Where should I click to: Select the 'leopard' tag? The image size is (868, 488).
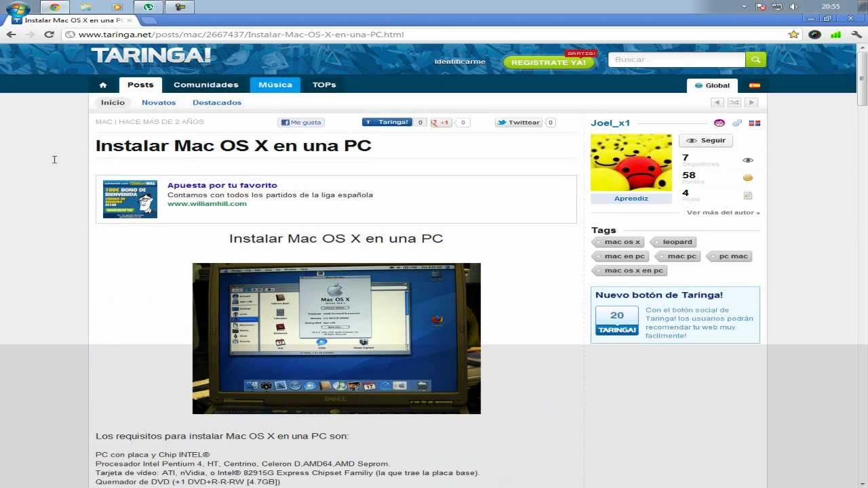pos(673,242)
